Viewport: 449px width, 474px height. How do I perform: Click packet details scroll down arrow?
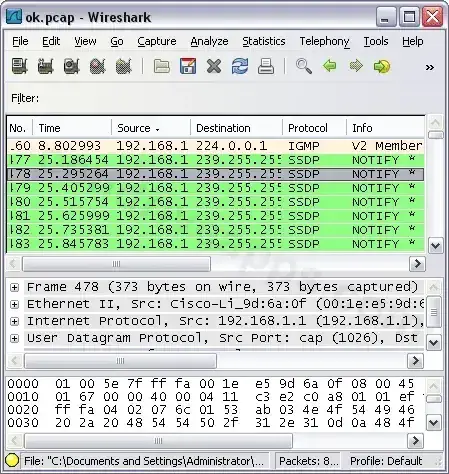(x=434, y=342)
